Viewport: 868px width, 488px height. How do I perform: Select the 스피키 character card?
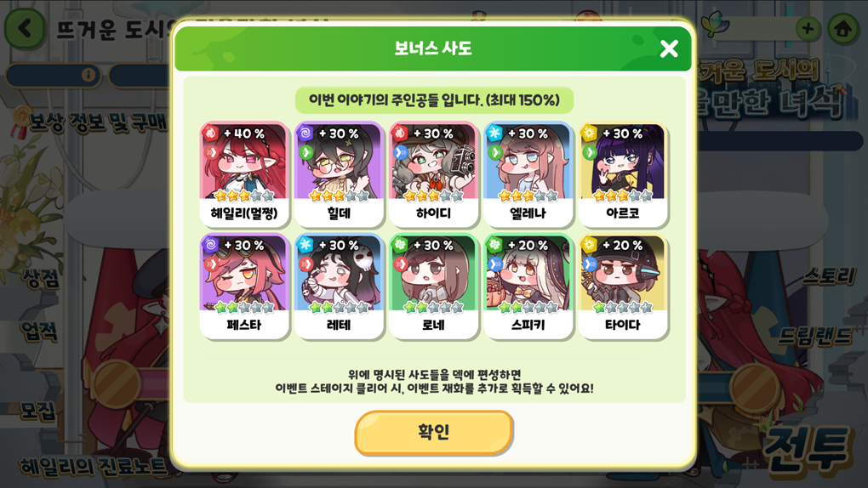(528, 286)
